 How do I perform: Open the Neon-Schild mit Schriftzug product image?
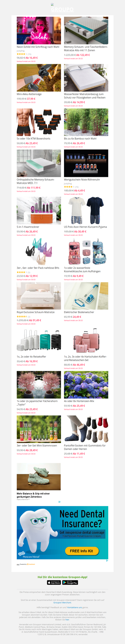39,30
